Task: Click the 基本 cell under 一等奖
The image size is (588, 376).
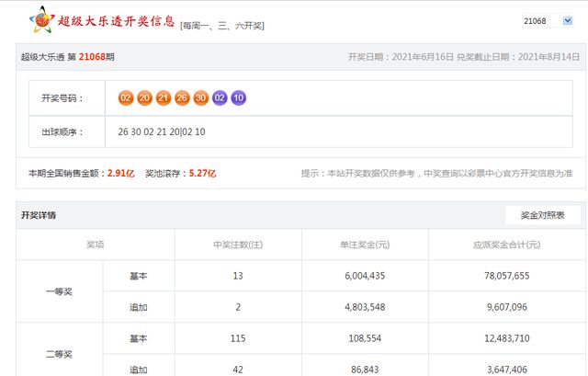Action: 139,276
